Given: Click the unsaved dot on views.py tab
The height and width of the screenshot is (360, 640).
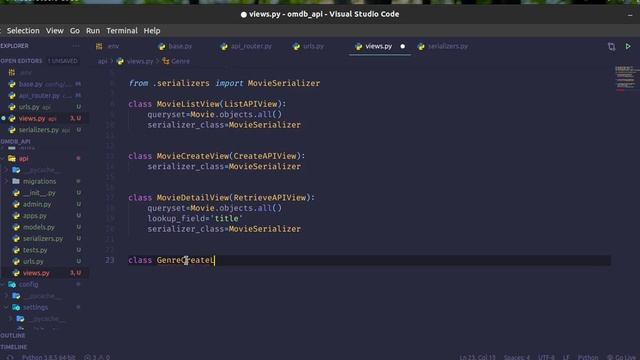Looking at the screenshot, I should [x=402, y=46].
